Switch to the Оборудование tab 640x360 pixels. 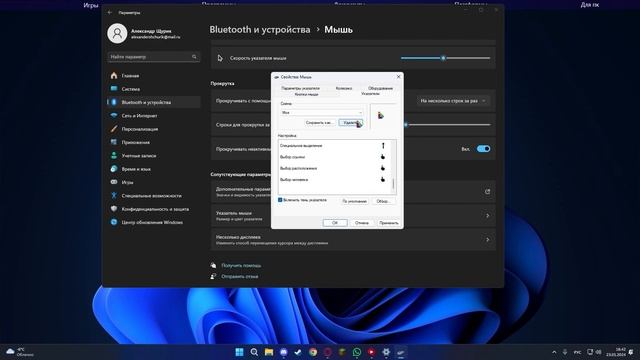click(x=380, y=88)
